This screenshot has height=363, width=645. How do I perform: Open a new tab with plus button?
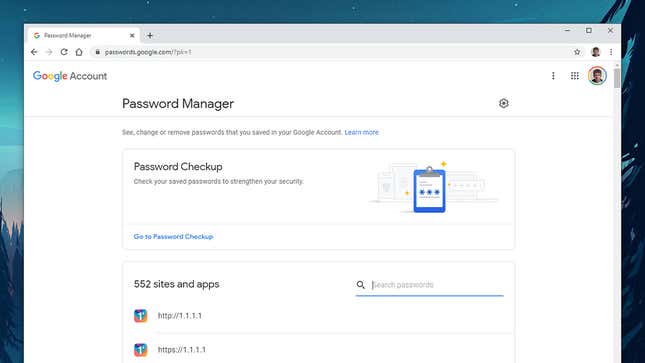[x=150, y=35]
